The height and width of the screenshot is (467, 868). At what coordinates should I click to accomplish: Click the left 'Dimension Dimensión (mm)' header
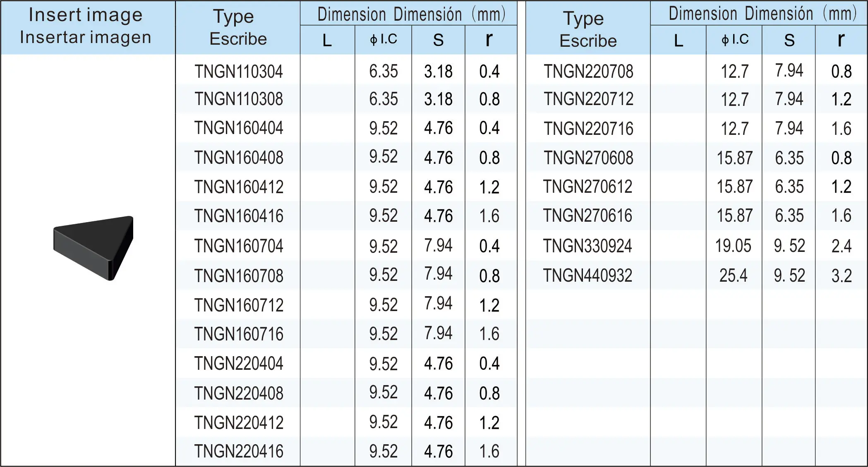411,14
